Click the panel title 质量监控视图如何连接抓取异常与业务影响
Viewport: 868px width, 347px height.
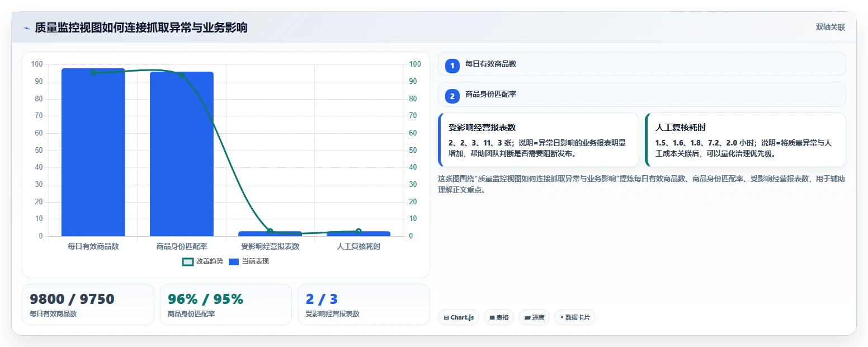pyautogui.click(x=141, y=28)
